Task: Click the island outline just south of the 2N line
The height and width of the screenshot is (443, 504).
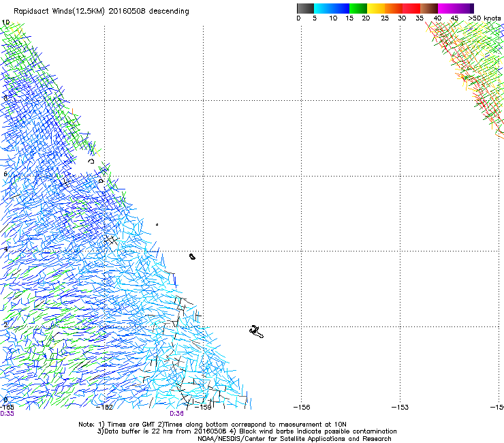Action: pyautogui.click(x=256, y=332)
